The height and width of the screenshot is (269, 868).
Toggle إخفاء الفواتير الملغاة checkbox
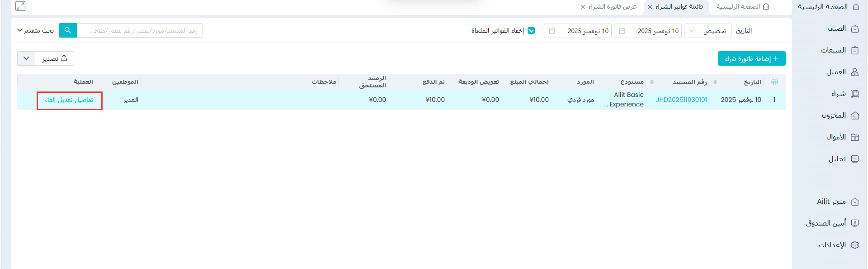pos(531,31)
